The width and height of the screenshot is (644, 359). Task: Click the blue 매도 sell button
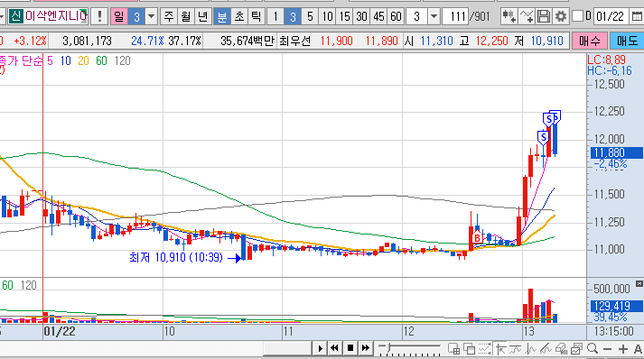coord(627,41)
